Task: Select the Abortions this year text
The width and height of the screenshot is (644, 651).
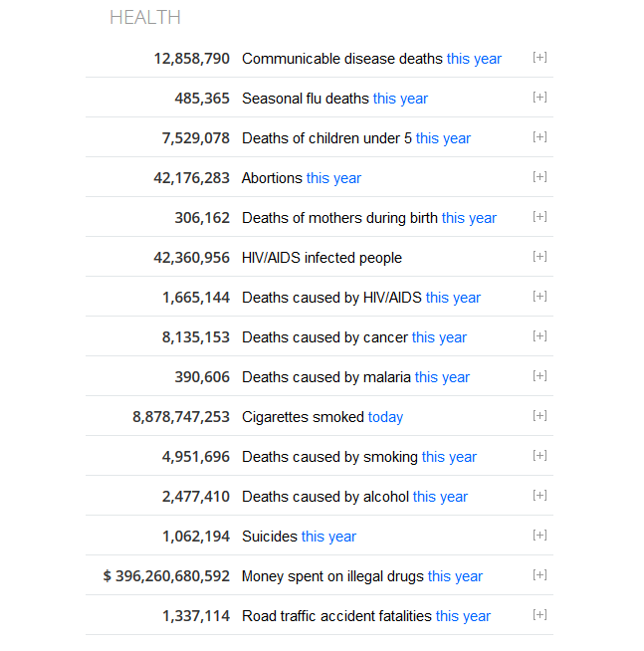Action: pyautogui.click(x=302, y=178)
